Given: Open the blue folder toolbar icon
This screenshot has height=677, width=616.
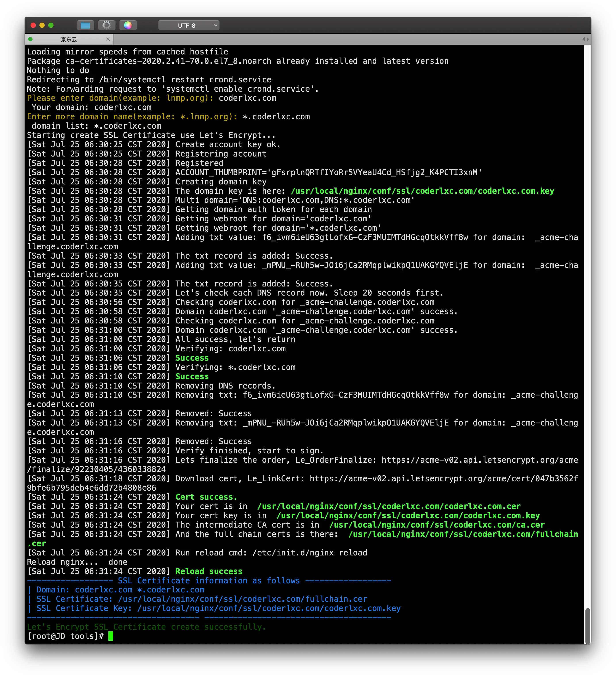Looking at the screenshot, I should 85,25.
